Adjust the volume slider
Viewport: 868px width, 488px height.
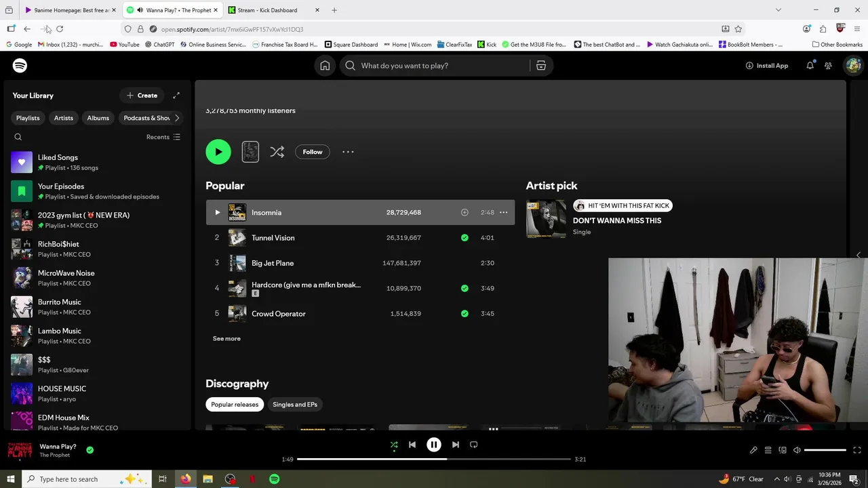coord(825,450)
